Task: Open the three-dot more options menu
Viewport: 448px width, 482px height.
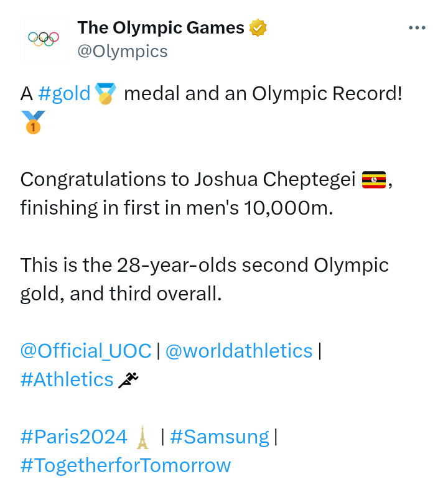Action: 417,27
